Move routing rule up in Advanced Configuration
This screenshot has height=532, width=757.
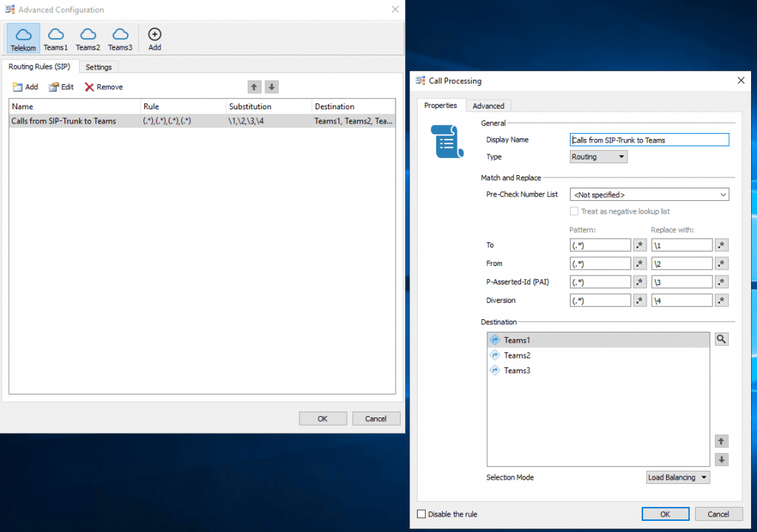point(254,87)
